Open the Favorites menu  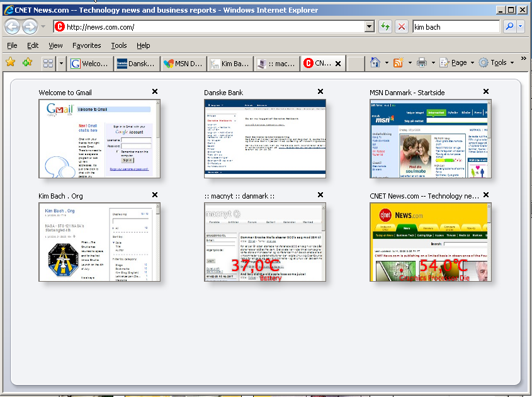pyautogui.click(x=86, y=45)
